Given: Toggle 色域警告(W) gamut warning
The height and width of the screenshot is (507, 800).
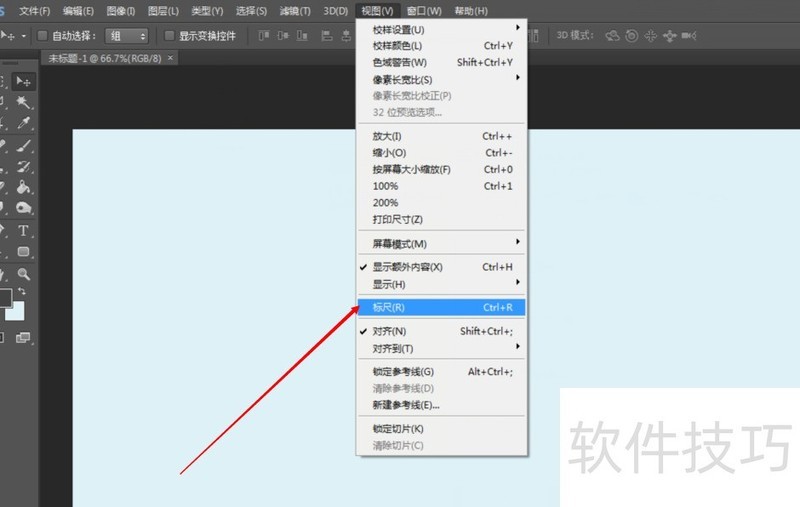Looking at the screenshot, I should 441,62.
